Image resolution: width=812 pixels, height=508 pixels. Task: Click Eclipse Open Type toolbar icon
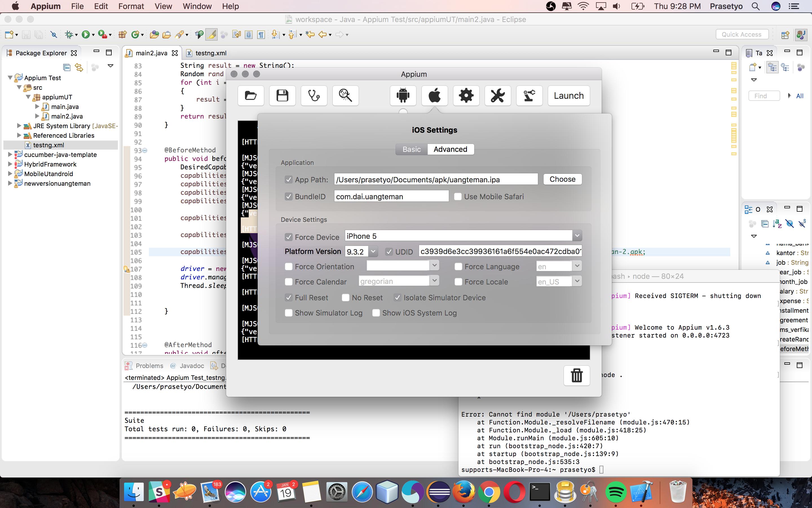[154, 34]
